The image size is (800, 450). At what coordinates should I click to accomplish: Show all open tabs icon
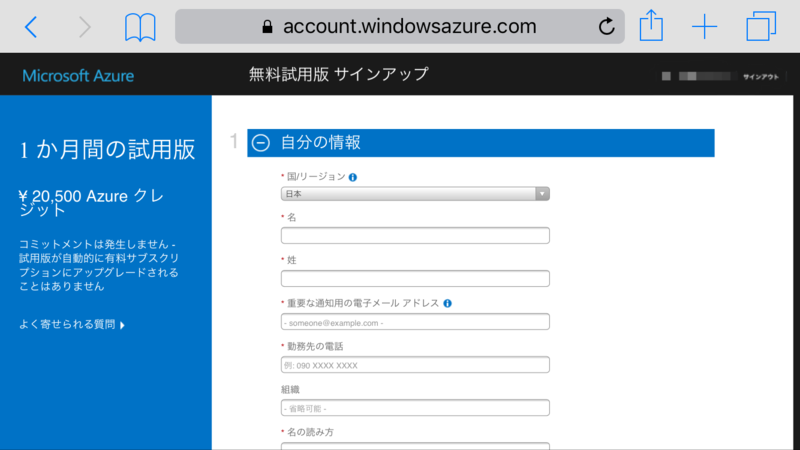tap(761, 26)
